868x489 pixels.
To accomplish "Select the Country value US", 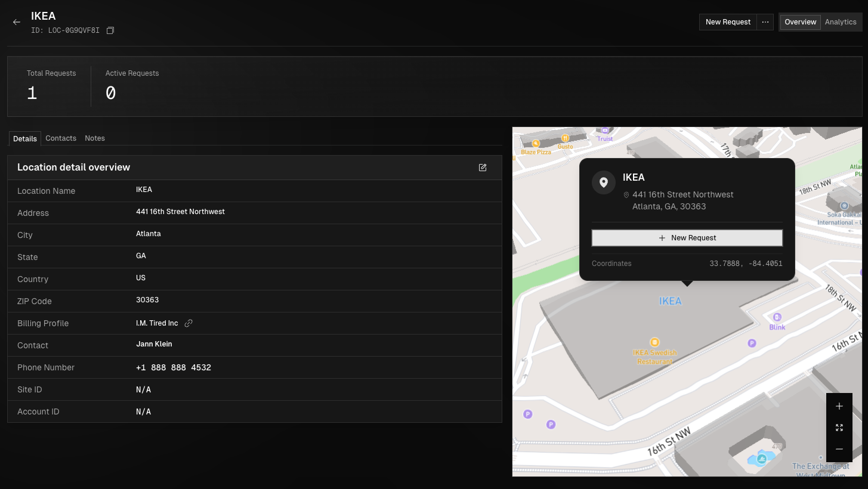I will (x=141, y=278).
